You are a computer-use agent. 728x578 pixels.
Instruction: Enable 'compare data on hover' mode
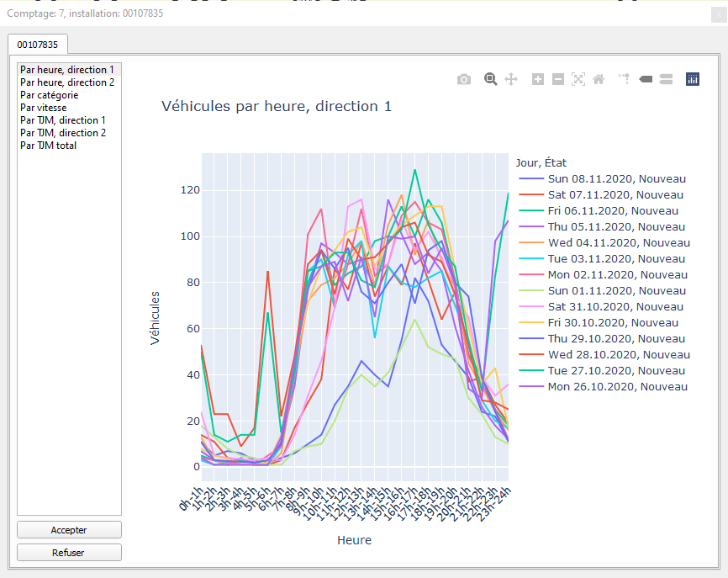[666, 78]
